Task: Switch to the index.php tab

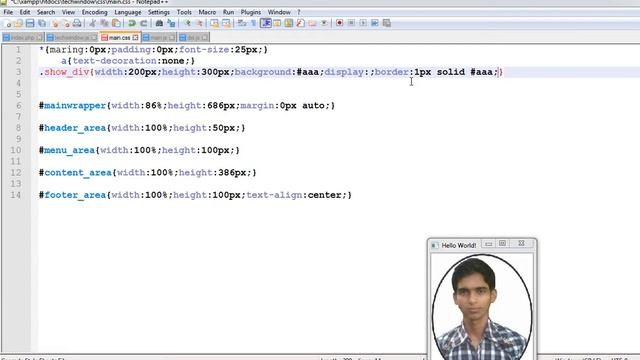Action: [x=23, y=38]
